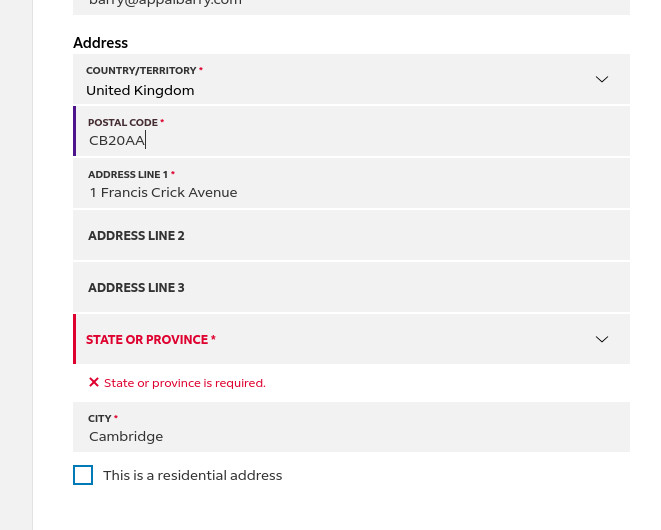Screen dimensions: 661x530
Task: Click the 'ADDRESS LINE 1' field label
Action: pos(128,174)
